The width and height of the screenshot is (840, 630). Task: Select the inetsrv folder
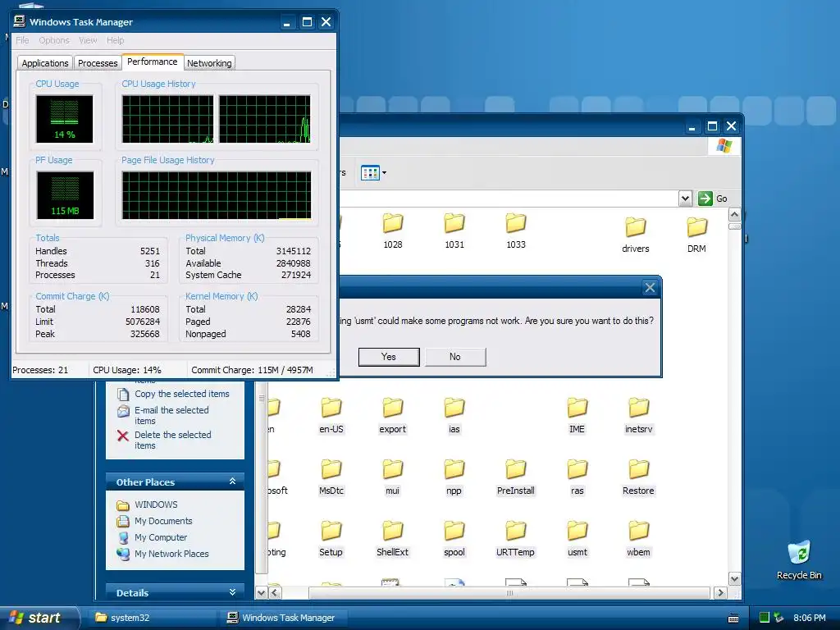638,415
